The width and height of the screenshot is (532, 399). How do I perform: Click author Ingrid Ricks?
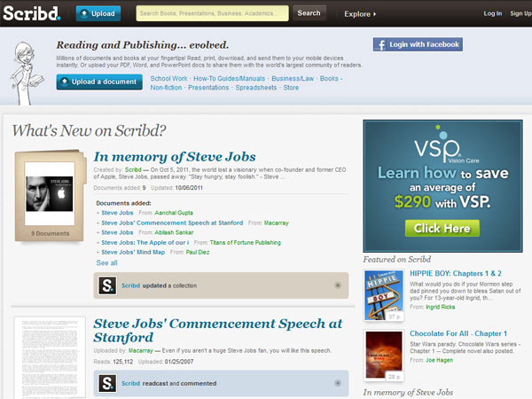pos(441,307)
